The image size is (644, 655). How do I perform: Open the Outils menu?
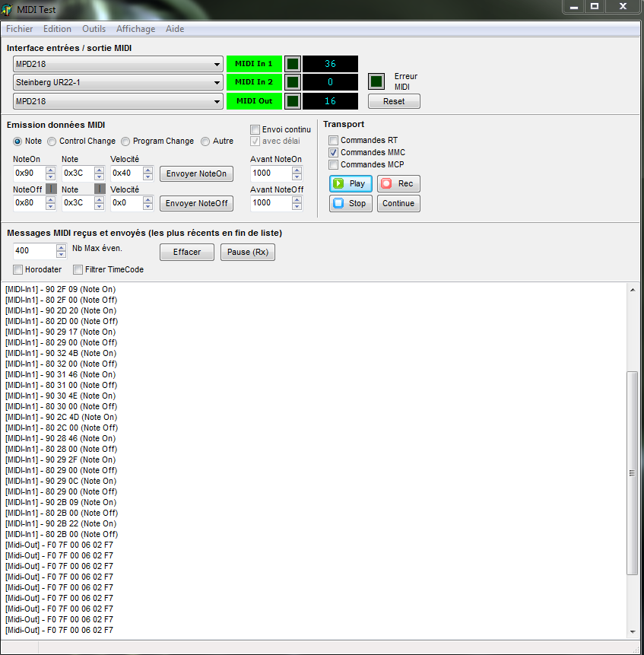click(x=94, y=29)
